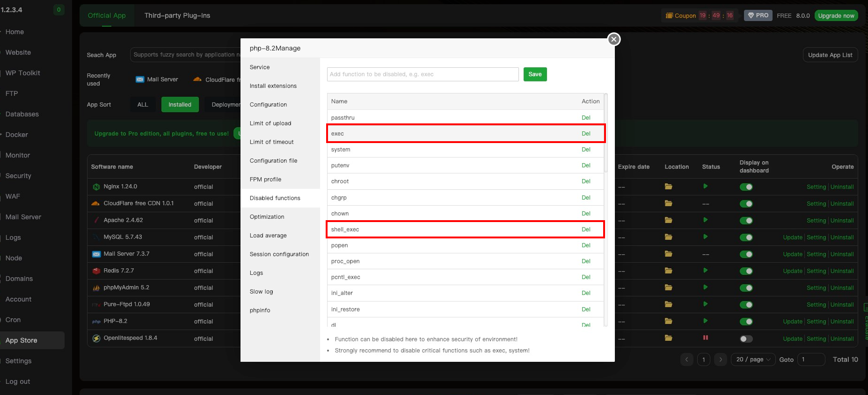This screenshot has width=868, height=395.
Task: Open the Apache 2.4.62 folder location icon
Action: (x=668, y=220)
